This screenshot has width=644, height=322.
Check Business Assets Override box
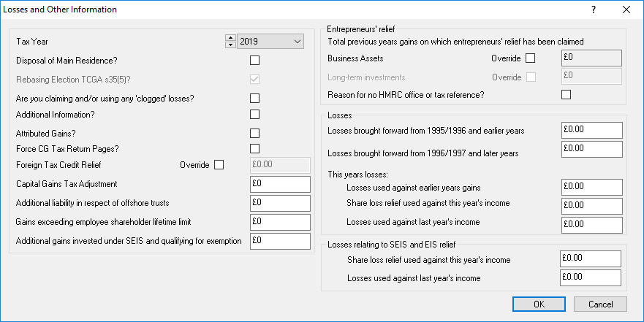[531, 58]
